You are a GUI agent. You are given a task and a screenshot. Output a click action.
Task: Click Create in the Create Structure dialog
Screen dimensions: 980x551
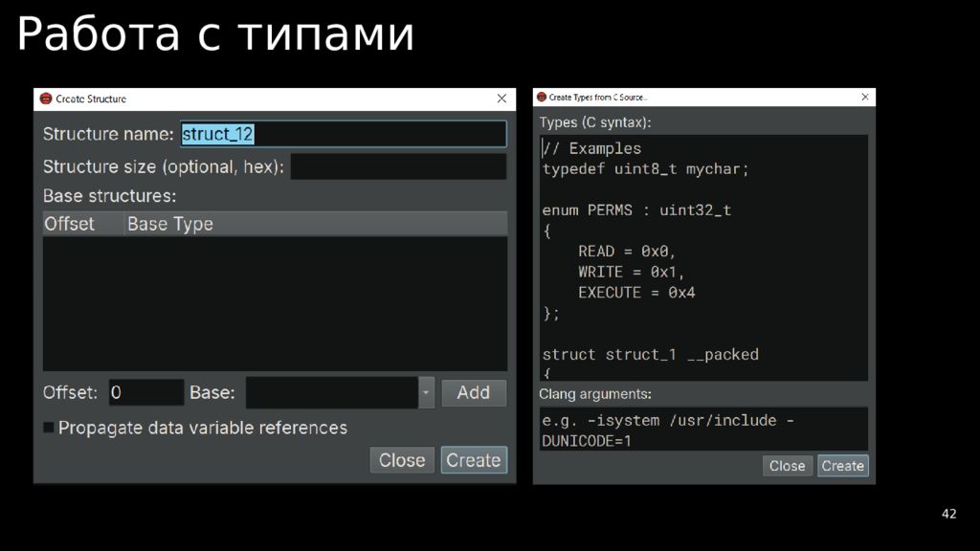pyautogui.click(x=473, y=460)
